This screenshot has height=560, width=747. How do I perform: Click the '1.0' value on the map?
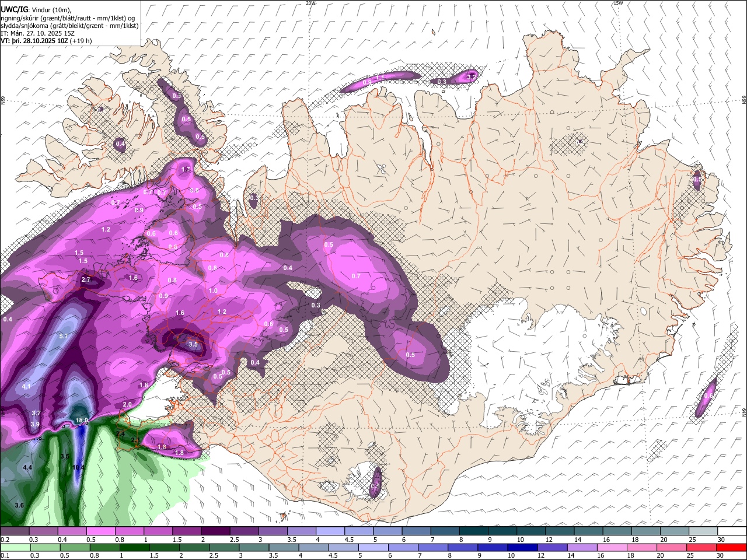pyautogui.click(x=213, y=290)
